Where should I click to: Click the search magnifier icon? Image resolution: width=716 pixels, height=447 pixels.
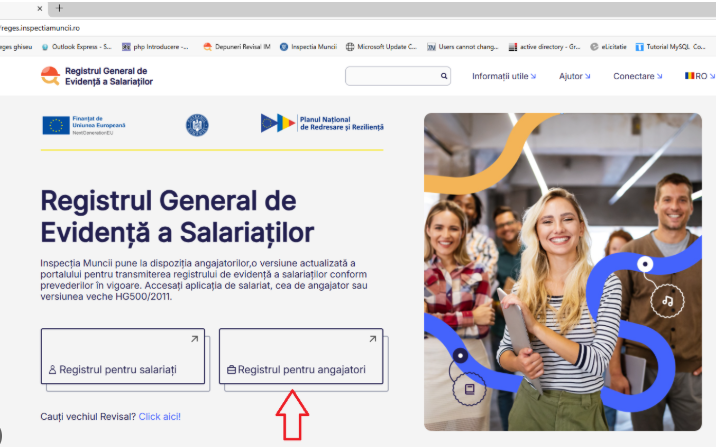[443, 76]
